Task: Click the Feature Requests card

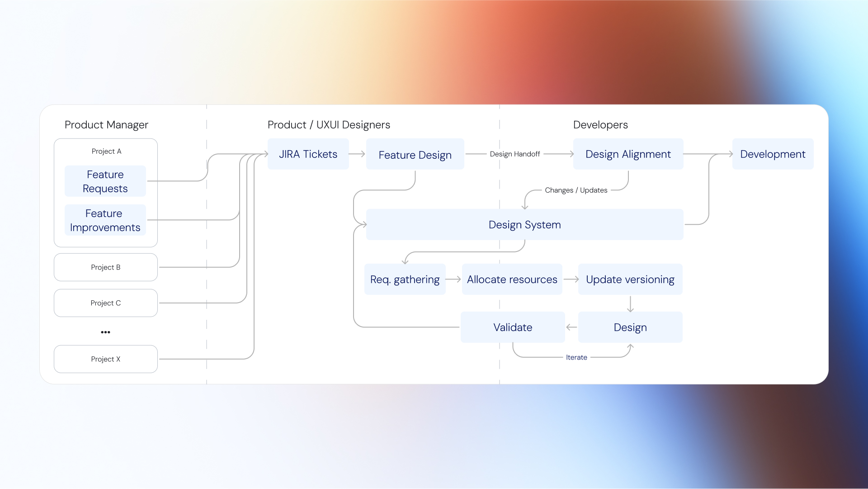Action: pyautogui.click(x=105, y=181)
